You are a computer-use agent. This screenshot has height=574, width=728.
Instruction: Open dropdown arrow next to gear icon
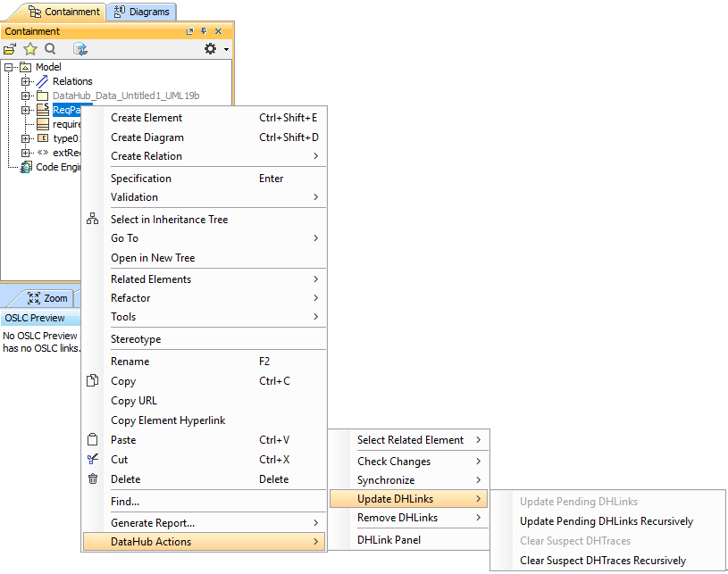coord(226,49)
